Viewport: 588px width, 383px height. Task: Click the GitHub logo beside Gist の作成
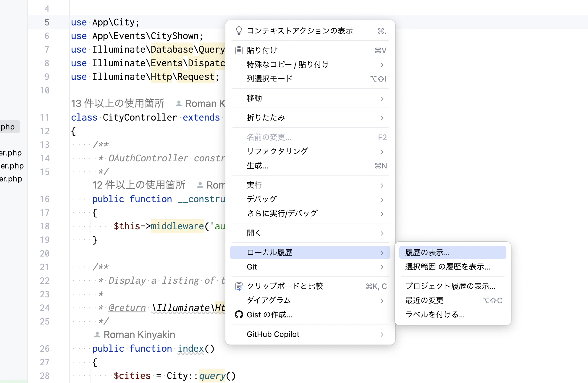click(239, 314)
